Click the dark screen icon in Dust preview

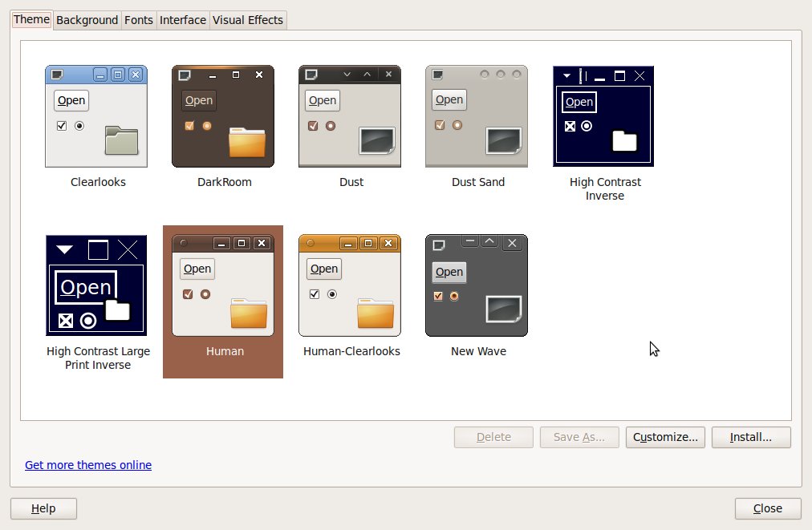click(x=377, y=140)
